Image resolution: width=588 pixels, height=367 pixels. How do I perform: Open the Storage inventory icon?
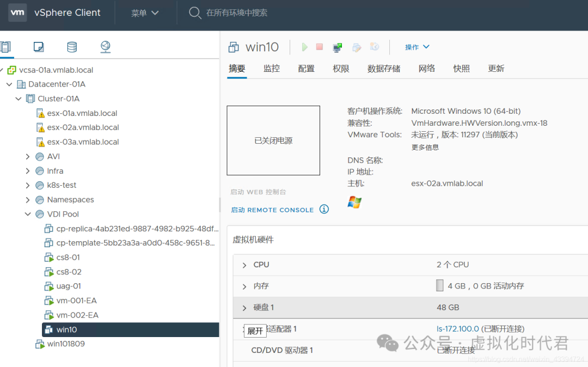click(71, 47)
